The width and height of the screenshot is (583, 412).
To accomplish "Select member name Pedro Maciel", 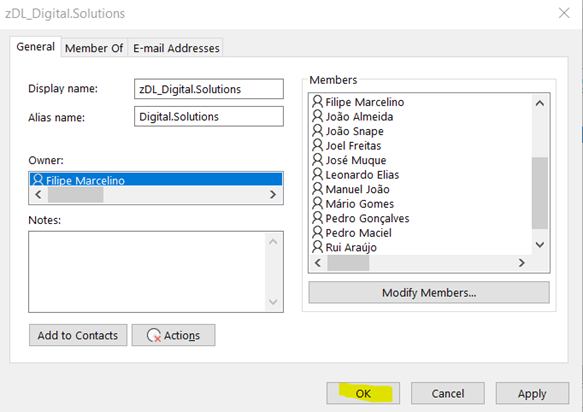I will click(x=358, y=233).
